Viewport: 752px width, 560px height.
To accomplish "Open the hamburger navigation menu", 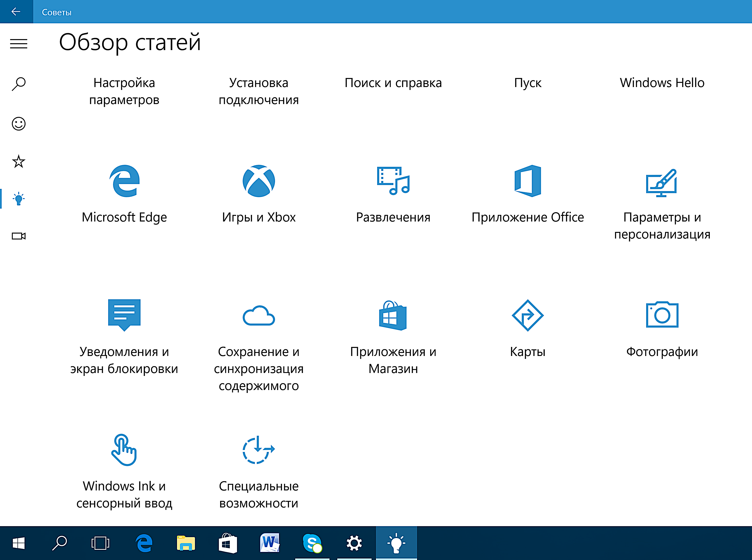I will pos(19,44).
